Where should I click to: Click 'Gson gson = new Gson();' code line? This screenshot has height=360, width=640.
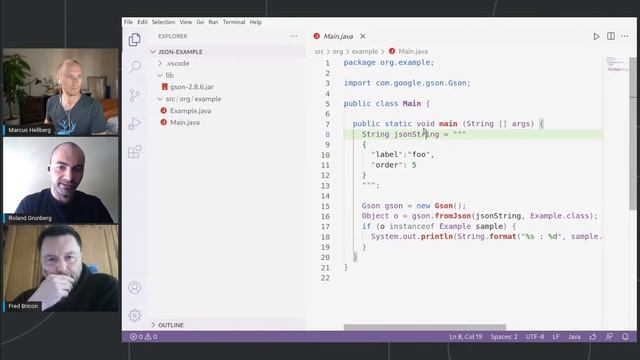(413, 206)
